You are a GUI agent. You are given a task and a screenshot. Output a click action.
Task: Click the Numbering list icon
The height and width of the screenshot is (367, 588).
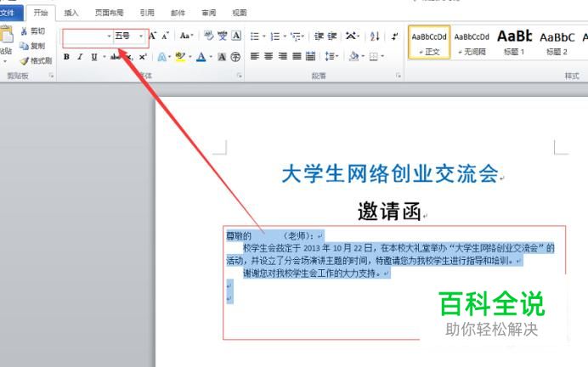click(x=275, y=37)
